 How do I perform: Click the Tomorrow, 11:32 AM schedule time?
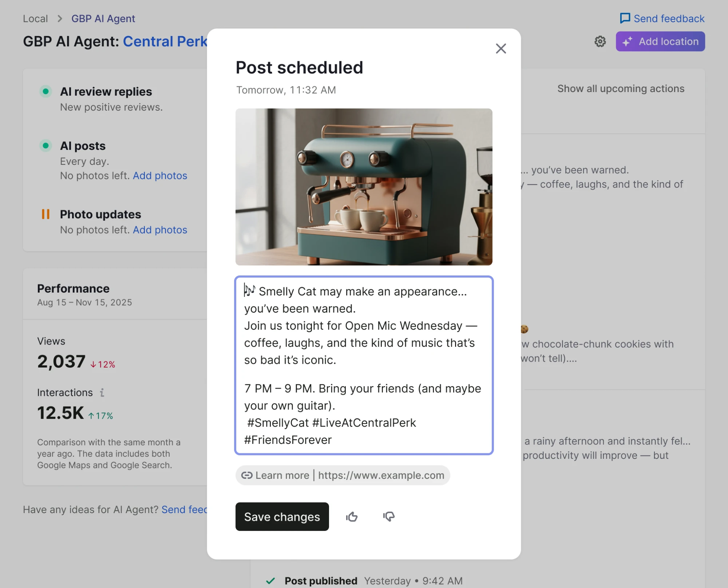click(x=286, y=90)
